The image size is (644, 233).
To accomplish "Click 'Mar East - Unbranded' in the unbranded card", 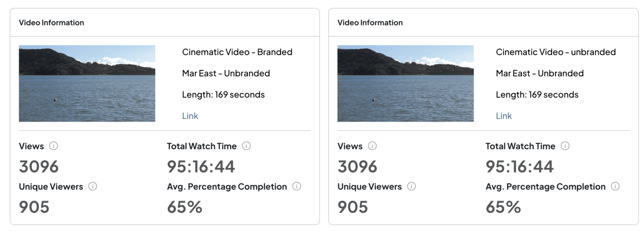I will (x=540, y=73).
